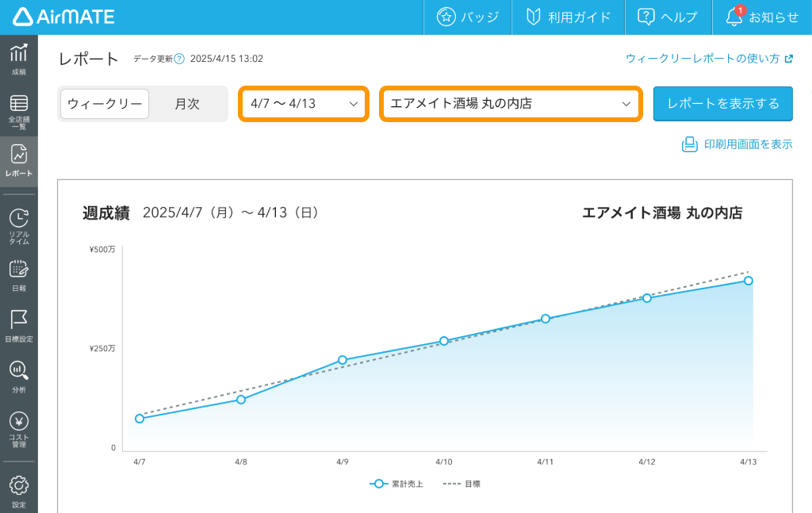
Task: Toggle the 累計売上 legend item
Action: pyautogui.click(x=396, y=484)
